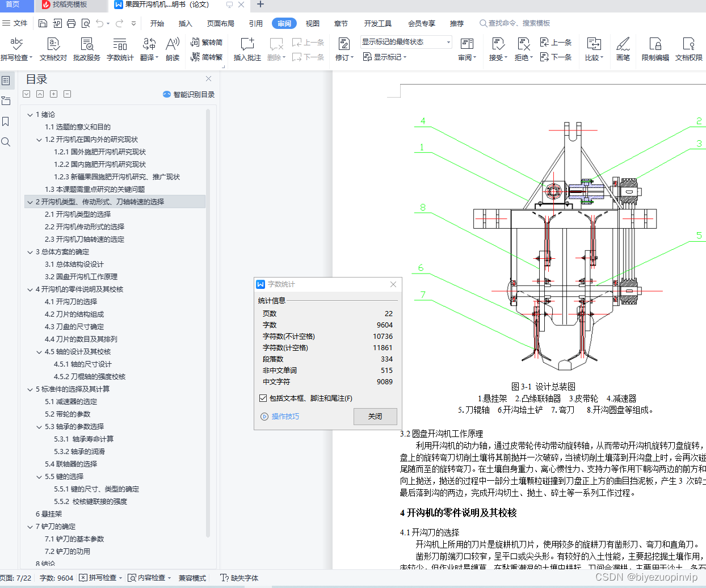This screenshot has width=706, height=588.
Task: Open the bookmark icon in left sidebar
Action: [6, 121]
